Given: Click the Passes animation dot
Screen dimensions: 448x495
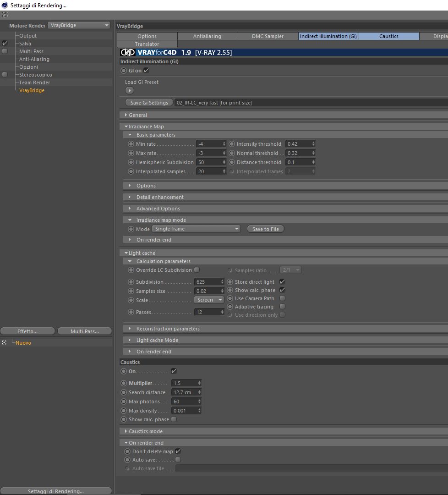Looking at the screenshot, I should 131,312.
